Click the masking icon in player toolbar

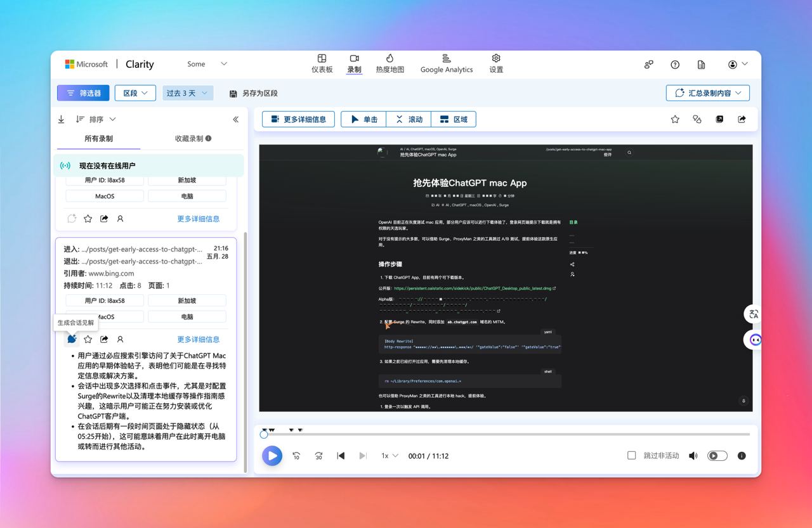click(697, 119)
